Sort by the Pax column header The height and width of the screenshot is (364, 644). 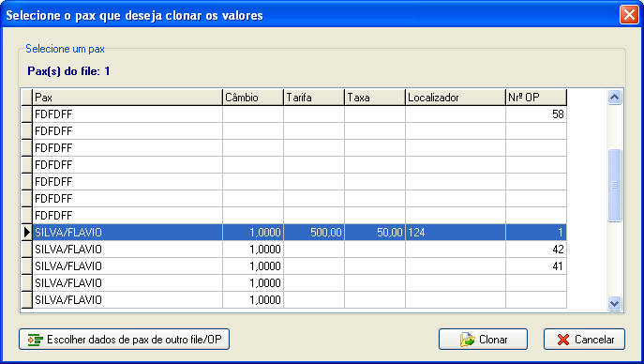[x=127, y=98]
